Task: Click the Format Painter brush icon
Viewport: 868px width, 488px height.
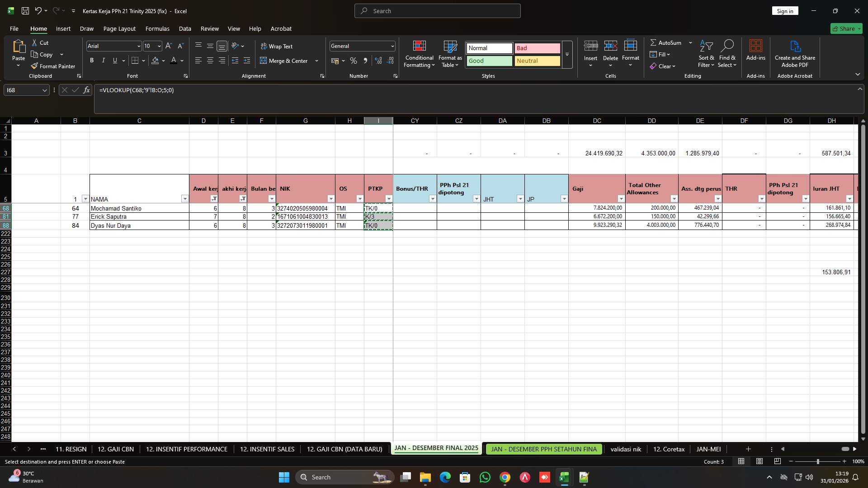Action: [34, 66]
